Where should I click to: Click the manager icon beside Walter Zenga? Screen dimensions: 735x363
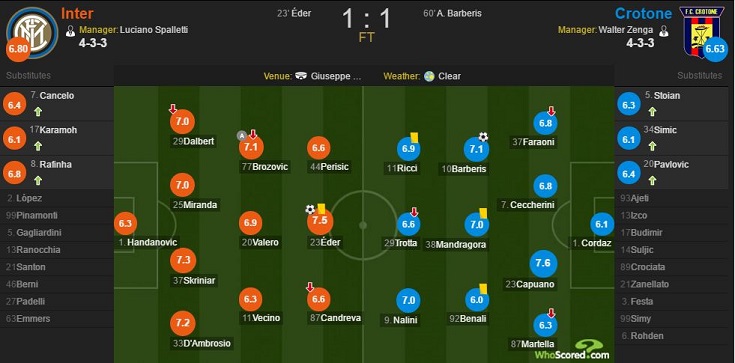pyautogui.click(x=662, y=31)
